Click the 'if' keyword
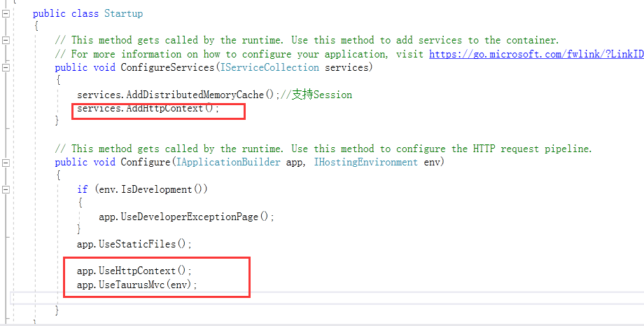Screen dimensions: 644x326 pos(83,189)
